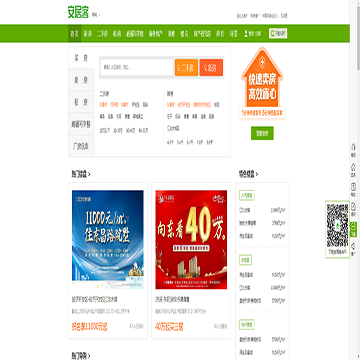Click the orange 二手房 search button
Screen dimensions: 360x360
tap(186, 68)
